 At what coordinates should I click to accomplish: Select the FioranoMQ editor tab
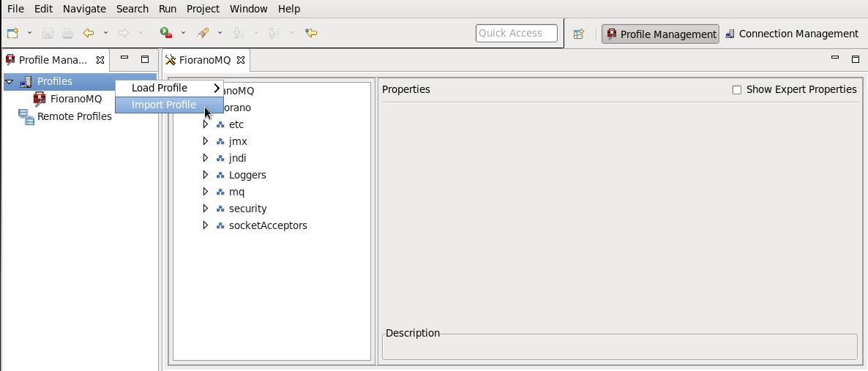coord(204,60)
